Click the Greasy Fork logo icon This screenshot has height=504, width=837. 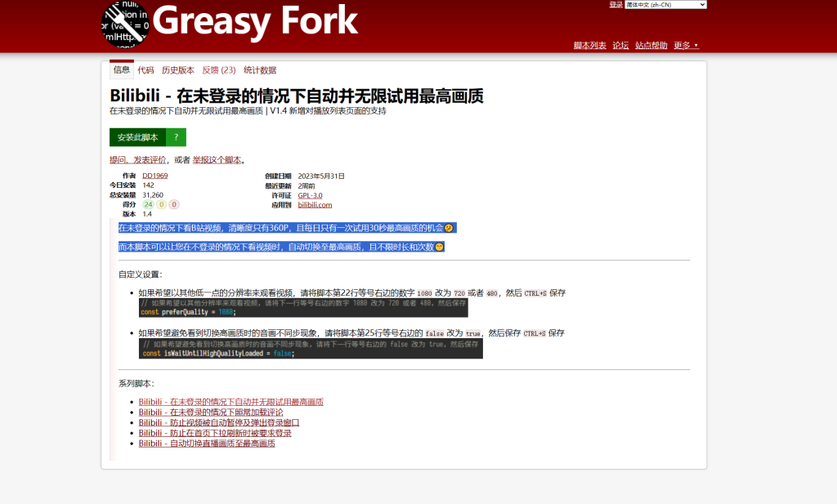click(125, 24)
